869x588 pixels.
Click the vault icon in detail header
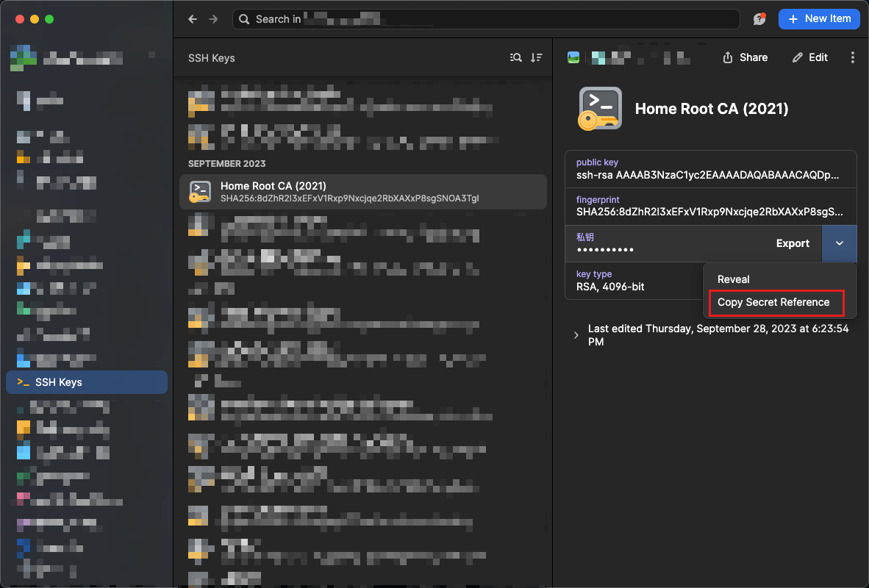(x=573, y=57)
